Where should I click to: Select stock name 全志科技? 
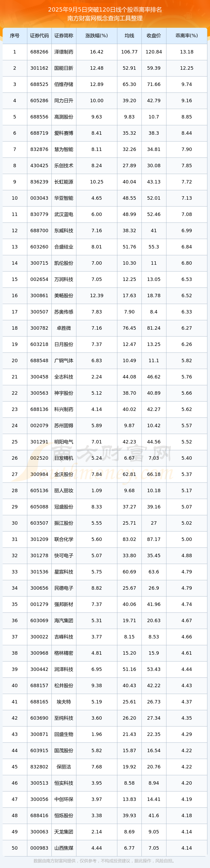[x=64, y=377]
